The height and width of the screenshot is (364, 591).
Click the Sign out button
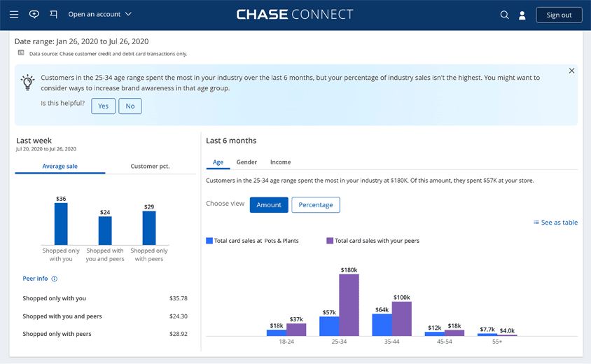tap(559, 15)
